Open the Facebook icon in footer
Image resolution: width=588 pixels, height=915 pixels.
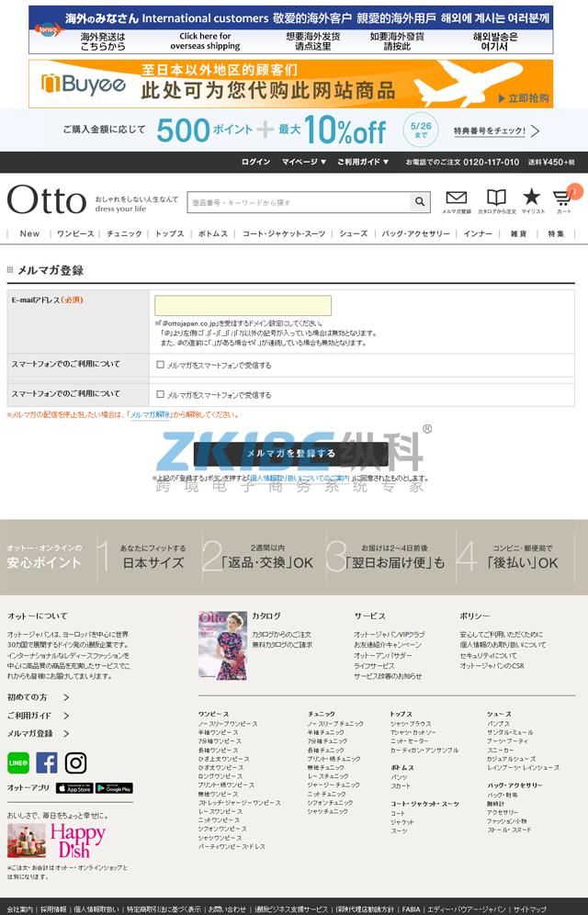(47, 762)
